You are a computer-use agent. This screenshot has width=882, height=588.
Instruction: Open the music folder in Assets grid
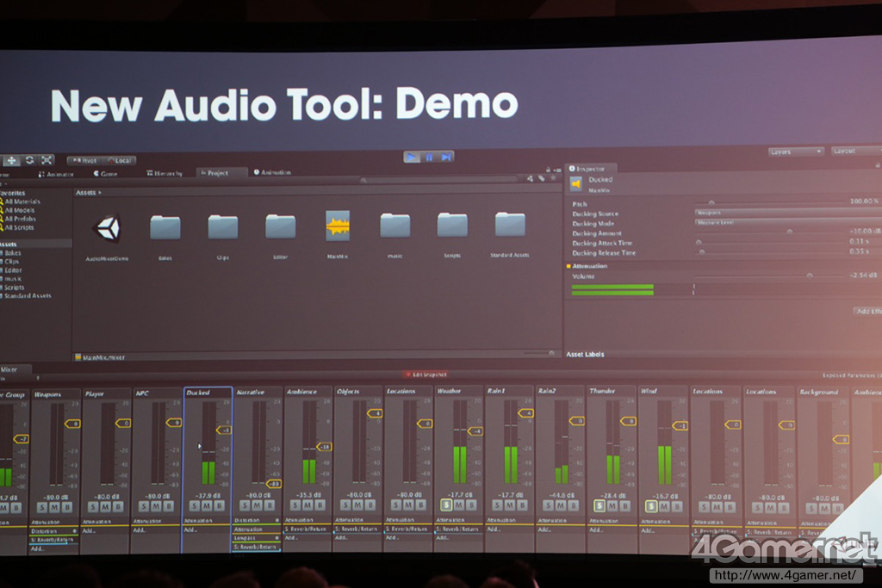tap(394, 225)
